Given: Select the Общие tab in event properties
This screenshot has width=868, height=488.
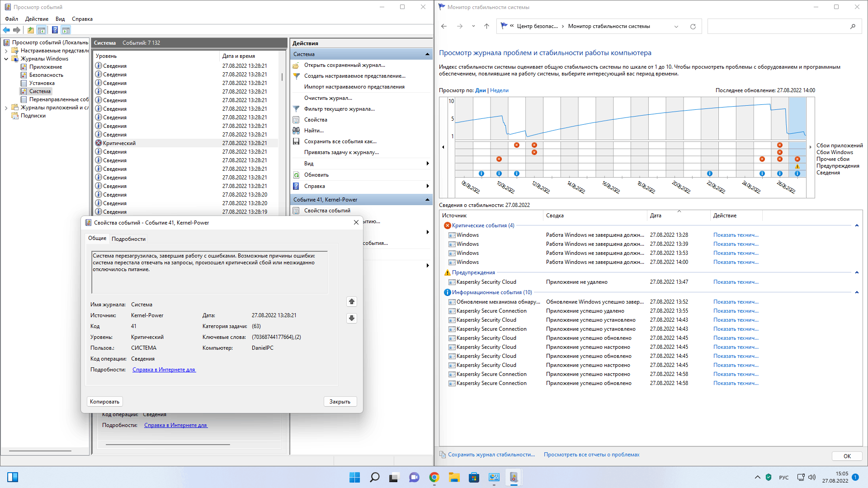Looking at the screenshot, I should pyautogui.click(x=97, y=238).
